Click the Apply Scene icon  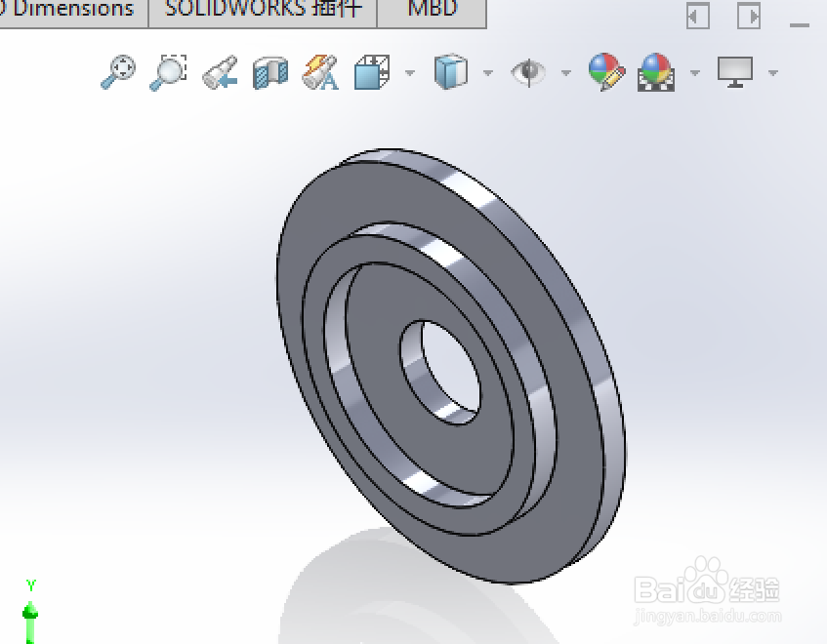tap(656, 72)
